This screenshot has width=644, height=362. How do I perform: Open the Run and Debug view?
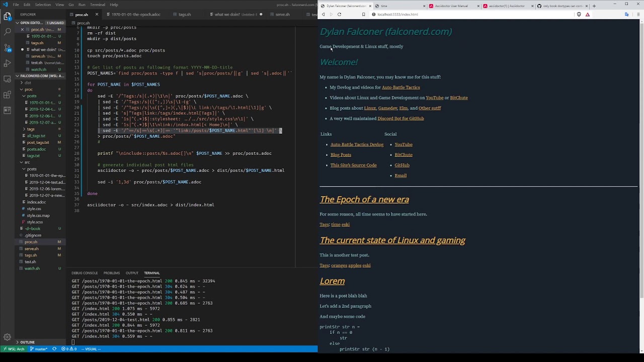(8, 63)
